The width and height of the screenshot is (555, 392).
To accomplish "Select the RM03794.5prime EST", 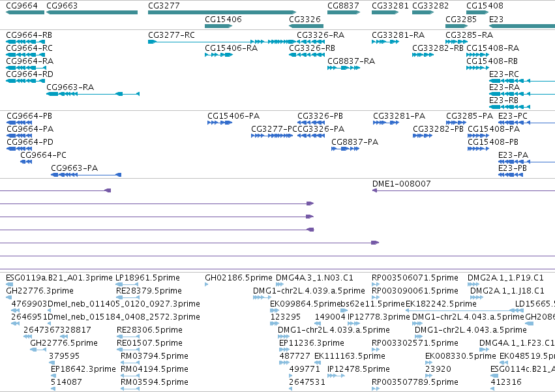I will point(155,356).
